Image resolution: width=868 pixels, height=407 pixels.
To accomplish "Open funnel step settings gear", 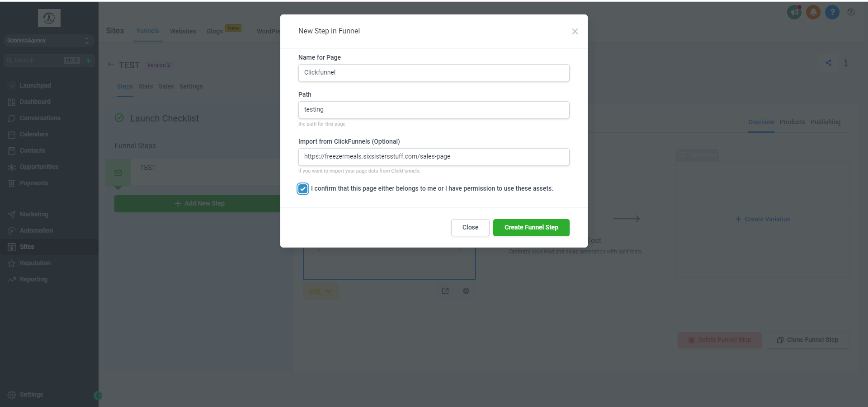I will pyautogui.click(x=466, y=291).
